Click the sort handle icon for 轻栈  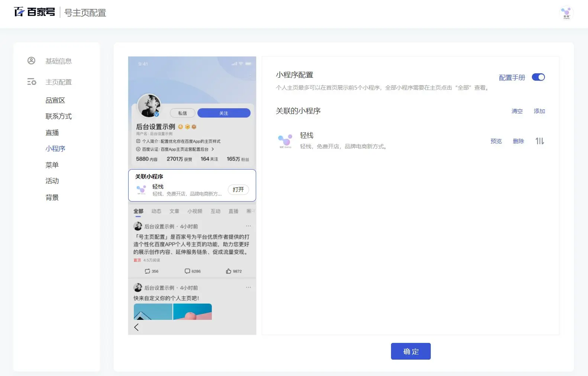point(540,141)
